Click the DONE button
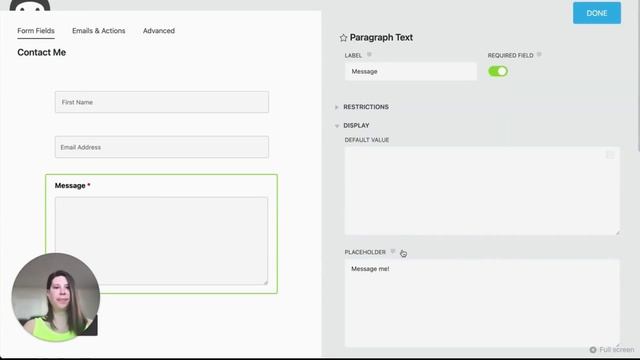The width and height of the screenshot is (640, 360). coord(597,13)
